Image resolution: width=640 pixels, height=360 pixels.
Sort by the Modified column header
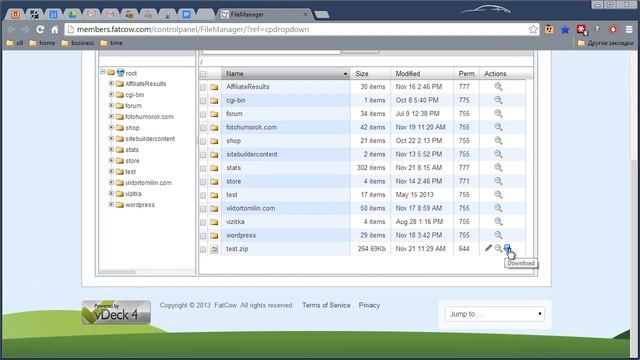(422, 73)
